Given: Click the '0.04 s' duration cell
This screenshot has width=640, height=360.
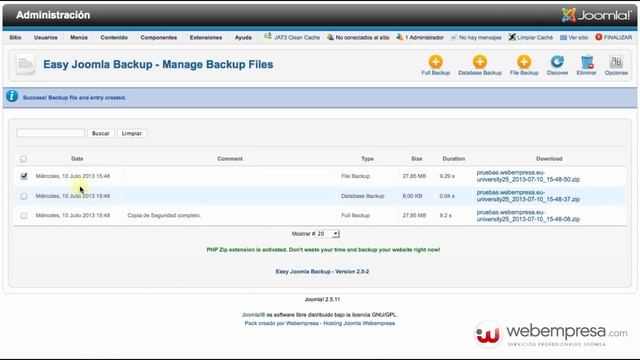Looking at the screenshot, I should coord(447,196).
